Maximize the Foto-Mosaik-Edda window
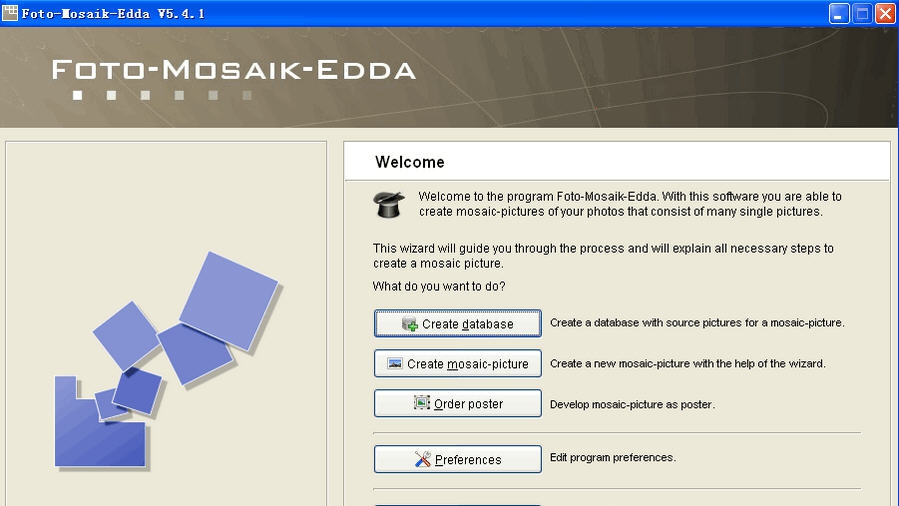The image size is (899, 506). pos(862,13)
